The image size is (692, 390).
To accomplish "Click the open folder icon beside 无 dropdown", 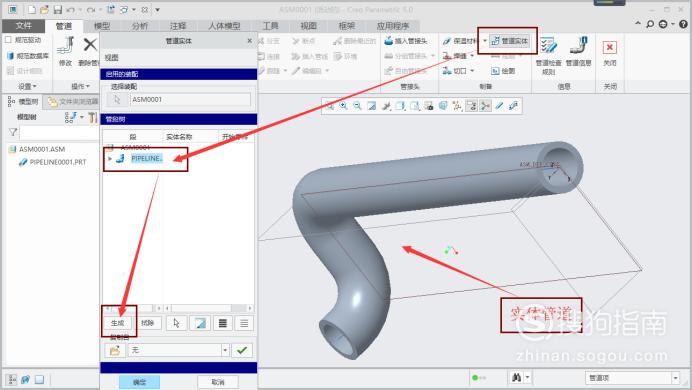I will click(x=115, y=350).
